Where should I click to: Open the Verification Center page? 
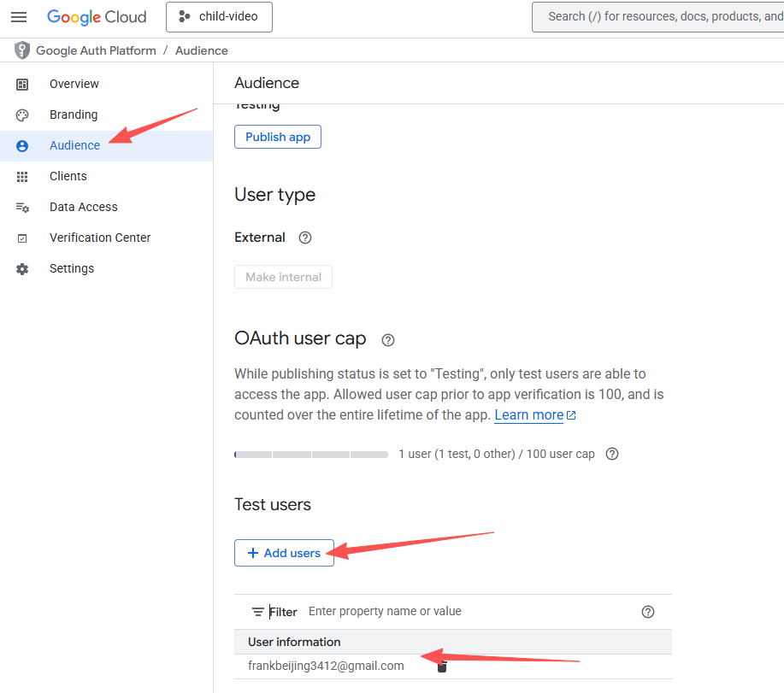[99, 238]
